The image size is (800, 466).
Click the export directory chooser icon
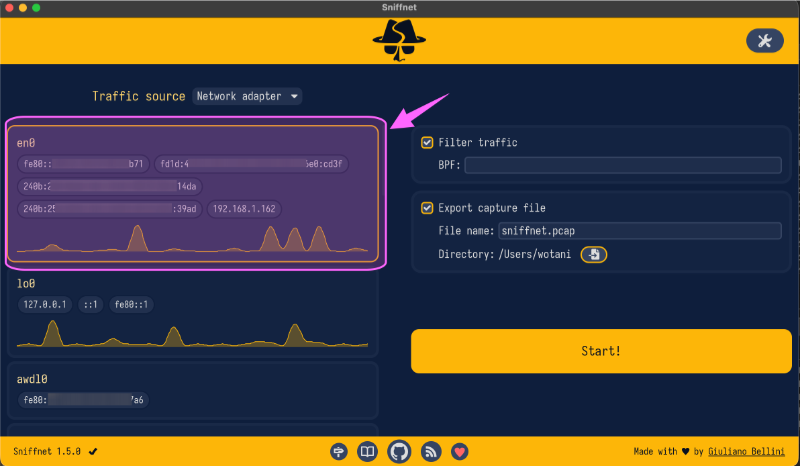click(594, 254)
